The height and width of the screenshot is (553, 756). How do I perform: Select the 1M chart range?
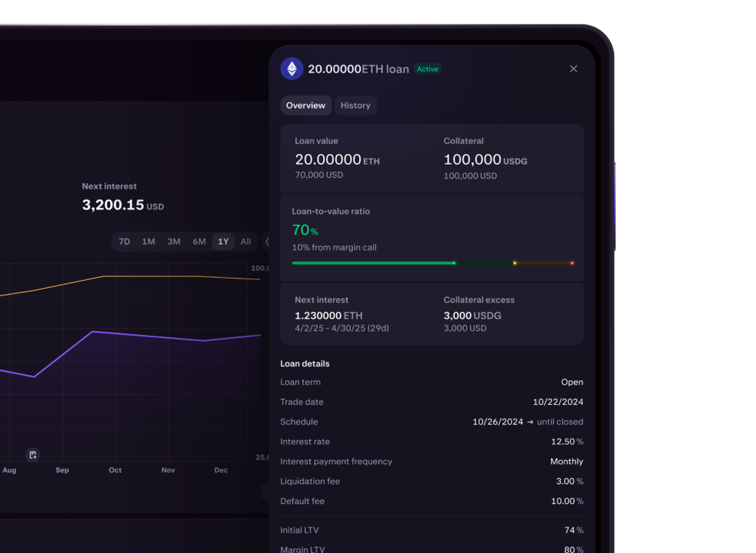pos(148,241)
